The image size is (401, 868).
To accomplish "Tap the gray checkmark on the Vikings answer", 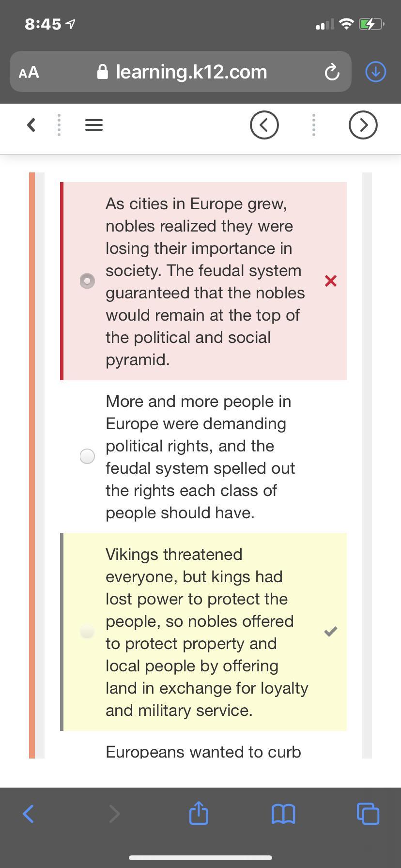I will [331, 631].
